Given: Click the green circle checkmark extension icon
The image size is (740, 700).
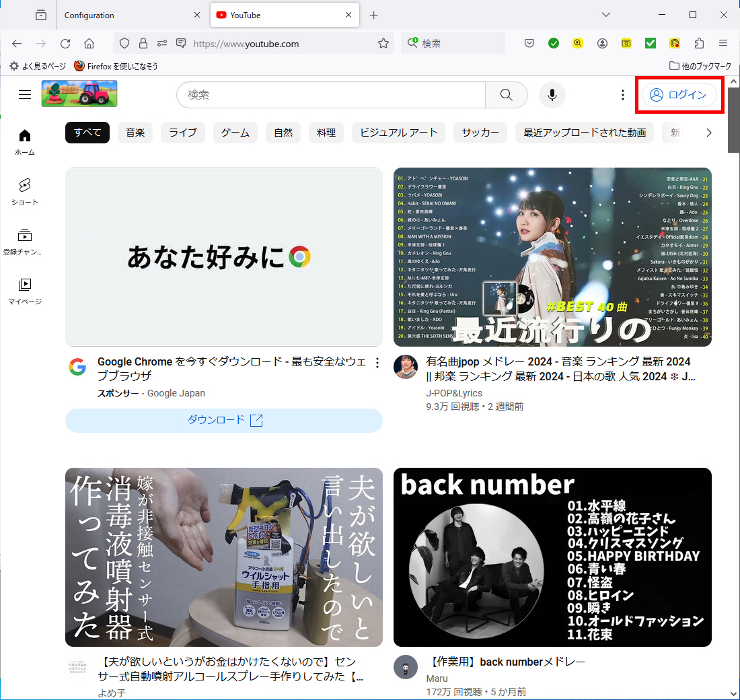Looking at the screenshot, I should 554,44.
